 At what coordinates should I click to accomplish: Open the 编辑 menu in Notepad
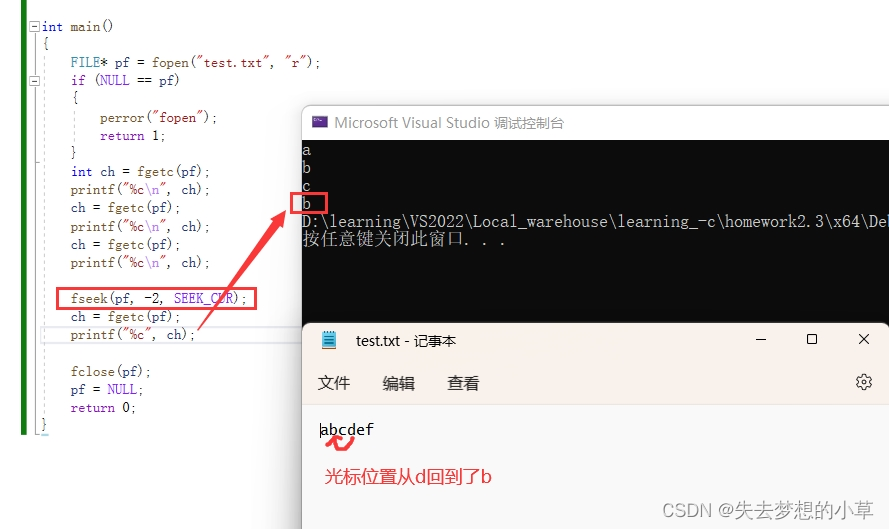click(399, 383)
